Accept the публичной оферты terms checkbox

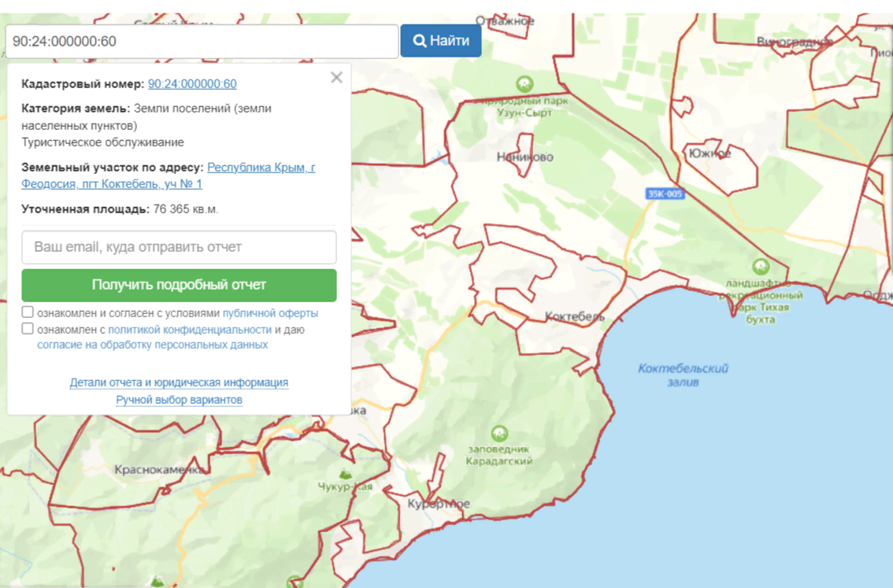pyautogui.click(x=28, y=312)
